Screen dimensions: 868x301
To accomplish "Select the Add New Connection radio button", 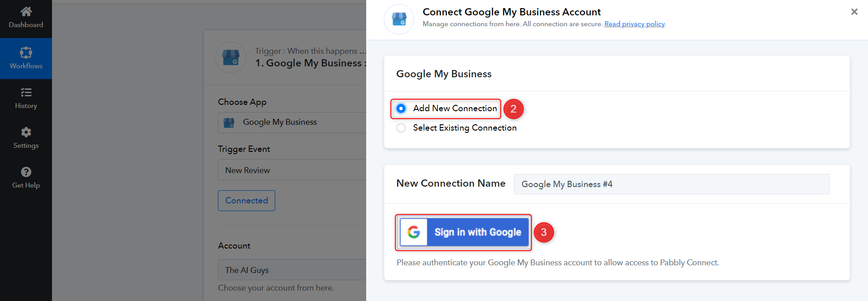I will 401,108.
